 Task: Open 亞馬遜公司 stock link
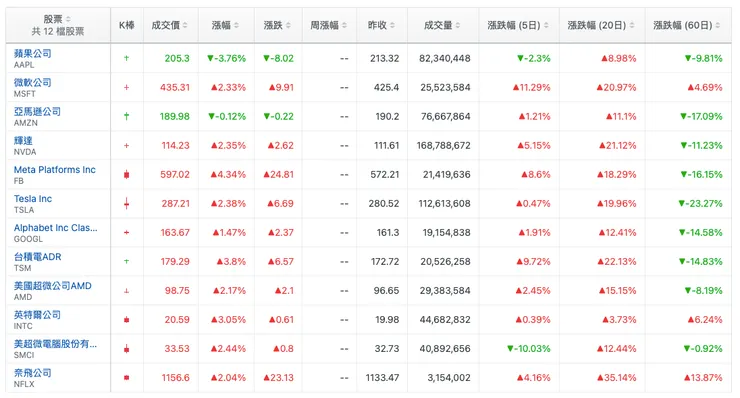(37, 111)
